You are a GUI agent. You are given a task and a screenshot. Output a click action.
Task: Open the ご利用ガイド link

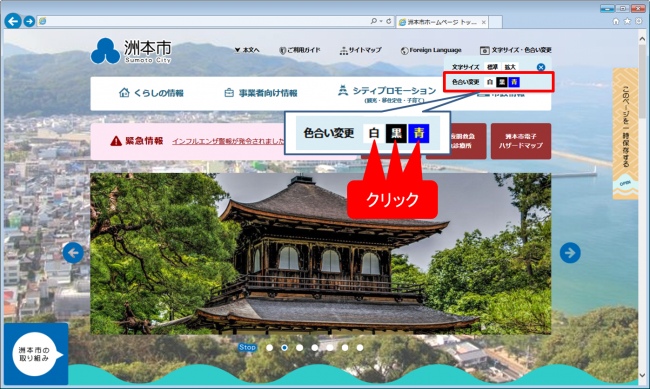300,50
